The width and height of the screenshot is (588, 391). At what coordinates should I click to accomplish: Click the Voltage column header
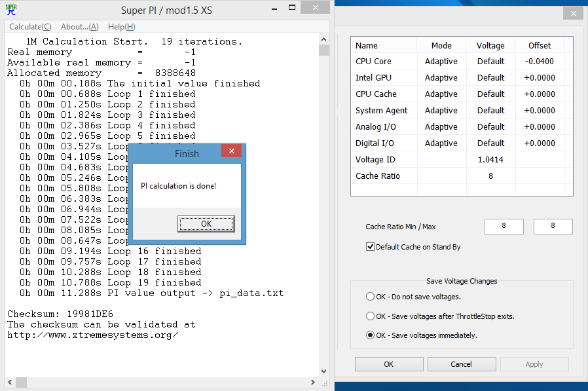coord(490,45)
